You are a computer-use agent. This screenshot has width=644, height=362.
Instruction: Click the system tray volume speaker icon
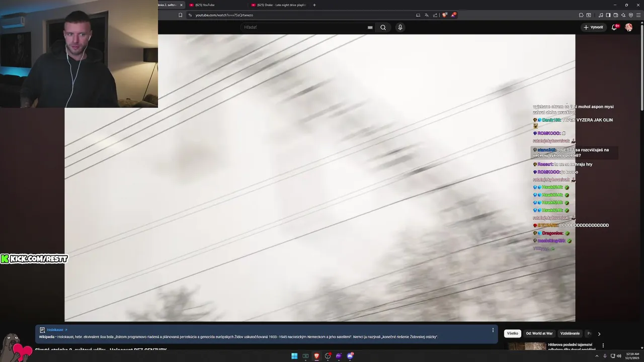point(619,356)
